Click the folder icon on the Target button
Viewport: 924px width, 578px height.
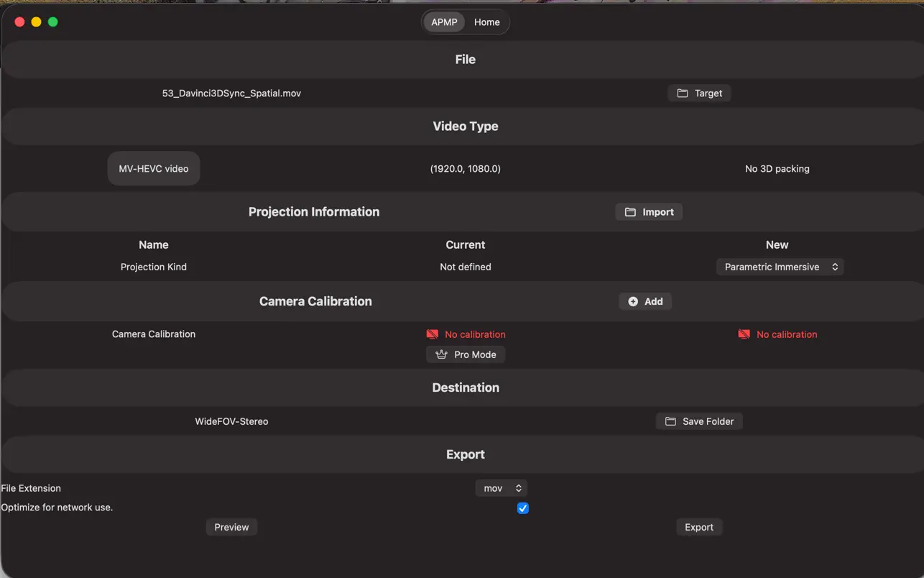click(681, 93)
